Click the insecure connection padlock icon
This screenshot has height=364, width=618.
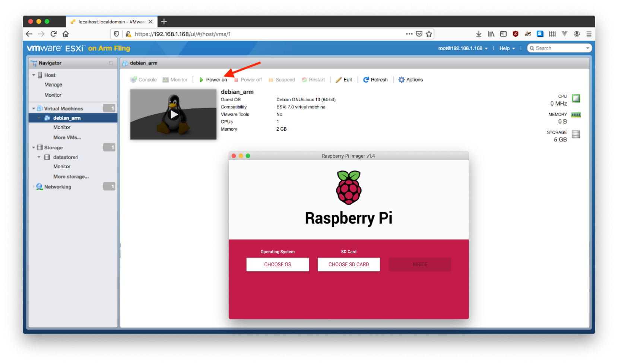pyautogui.click(x=128, y=34)
